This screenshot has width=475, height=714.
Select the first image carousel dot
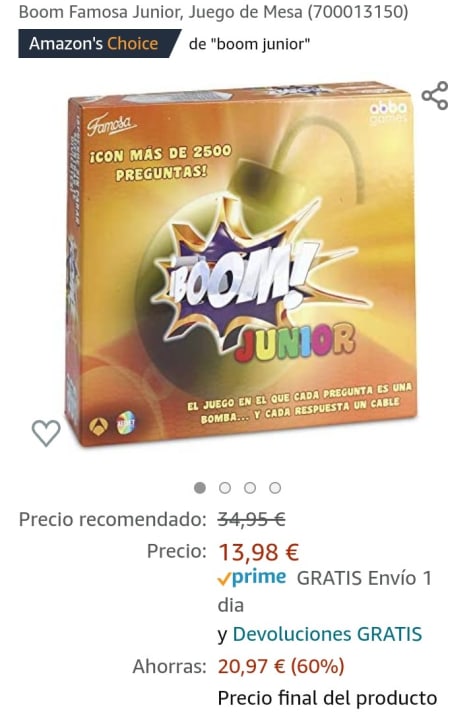[x=199, y=488]
